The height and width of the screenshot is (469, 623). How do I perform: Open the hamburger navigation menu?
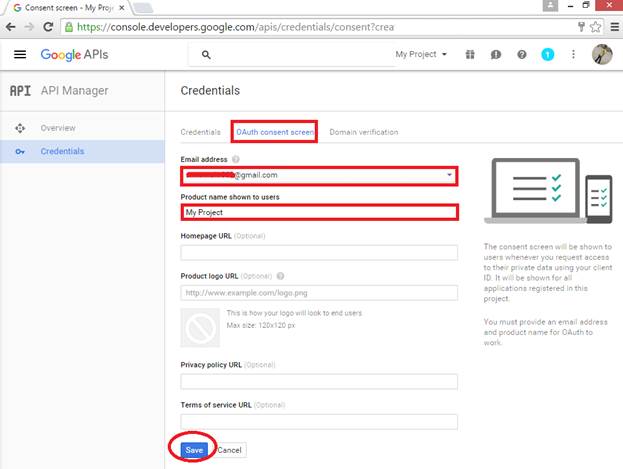(20, 54)
